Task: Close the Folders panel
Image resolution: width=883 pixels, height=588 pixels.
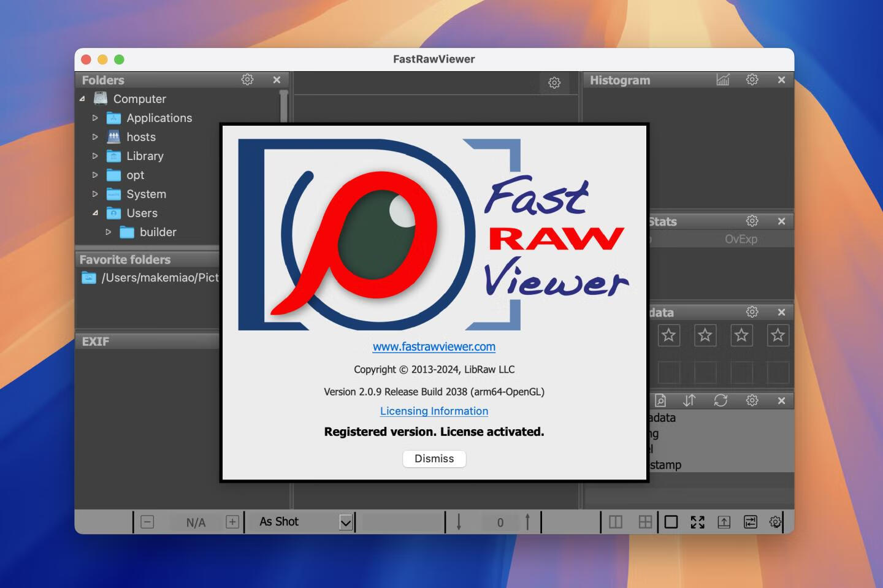Action: click(277, 80)
